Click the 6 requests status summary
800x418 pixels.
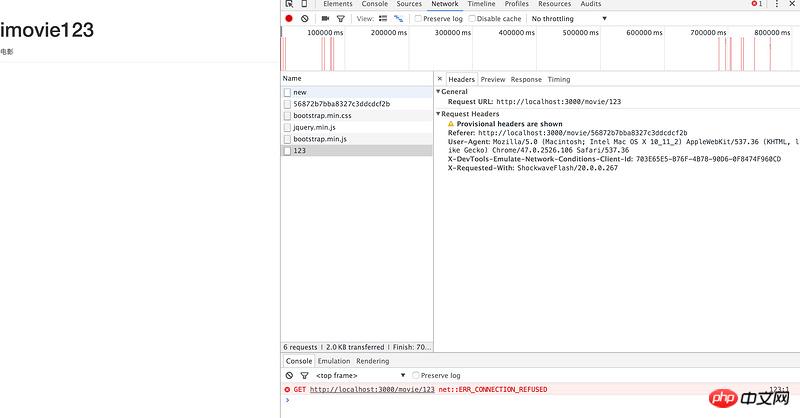(x=300, y=347)
